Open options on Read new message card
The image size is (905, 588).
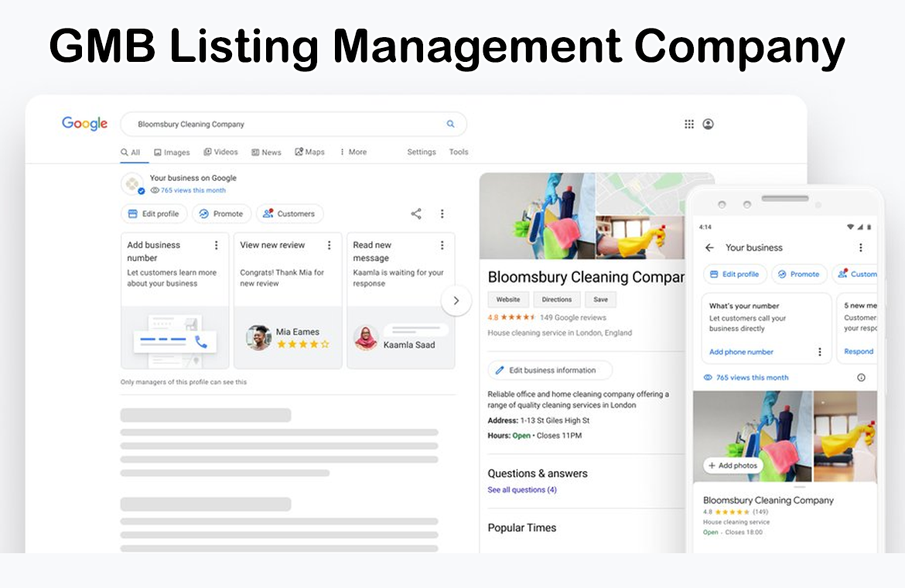pos(442,245)
